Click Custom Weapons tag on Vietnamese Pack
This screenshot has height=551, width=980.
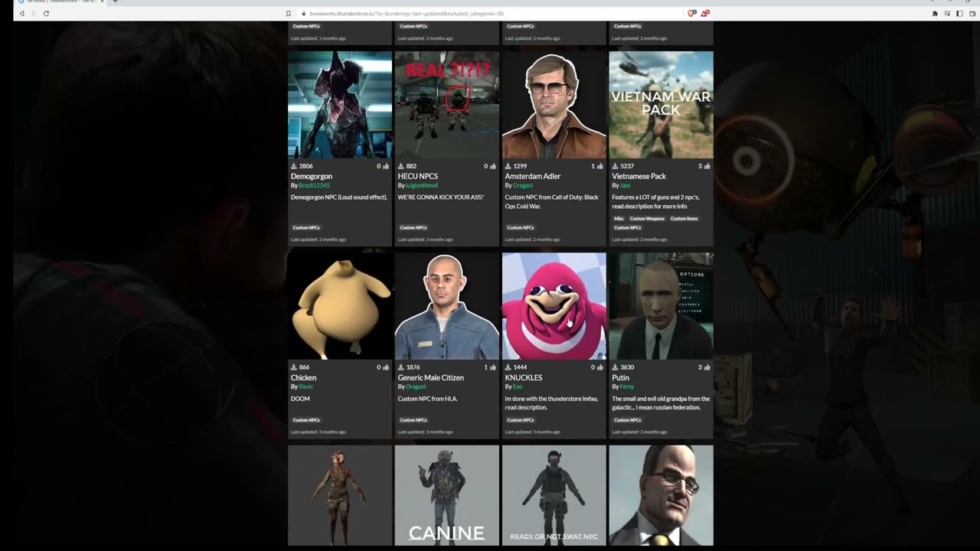click(x=647, y=219)
